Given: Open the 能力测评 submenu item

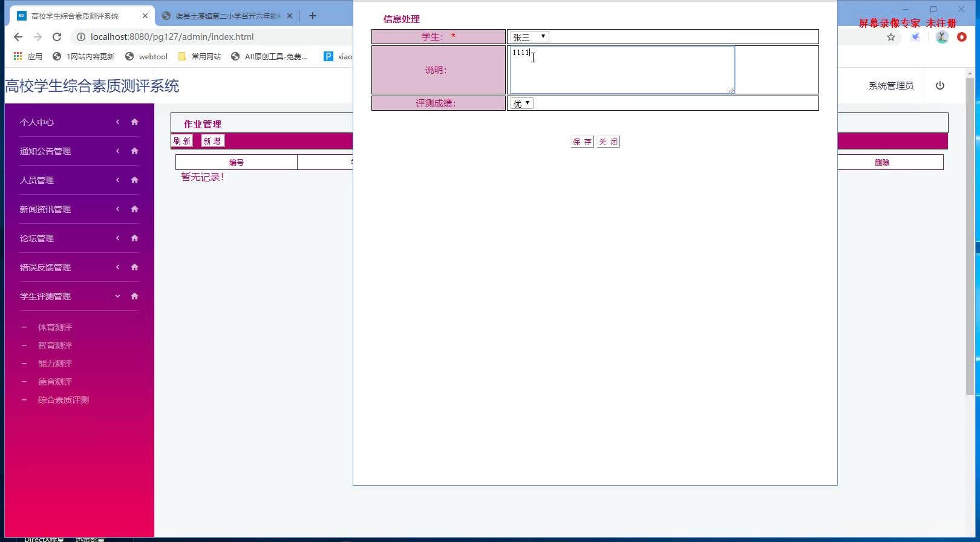Looking at the screenshot, I should tap(55, 364).
